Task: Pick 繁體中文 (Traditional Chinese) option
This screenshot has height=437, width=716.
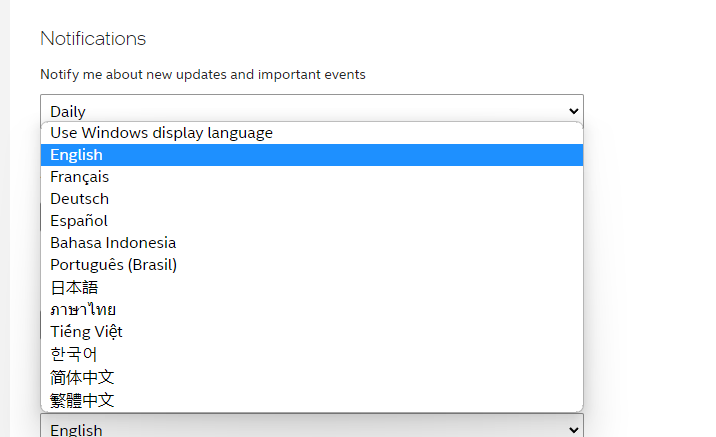Action: (x=82, y=400)
